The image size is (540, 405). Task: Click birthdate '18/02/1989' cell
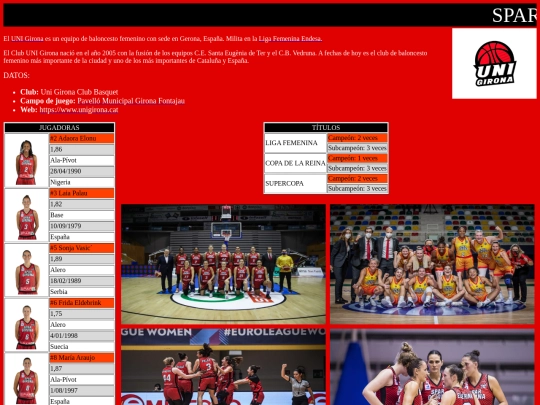click(x=82, y=281)
